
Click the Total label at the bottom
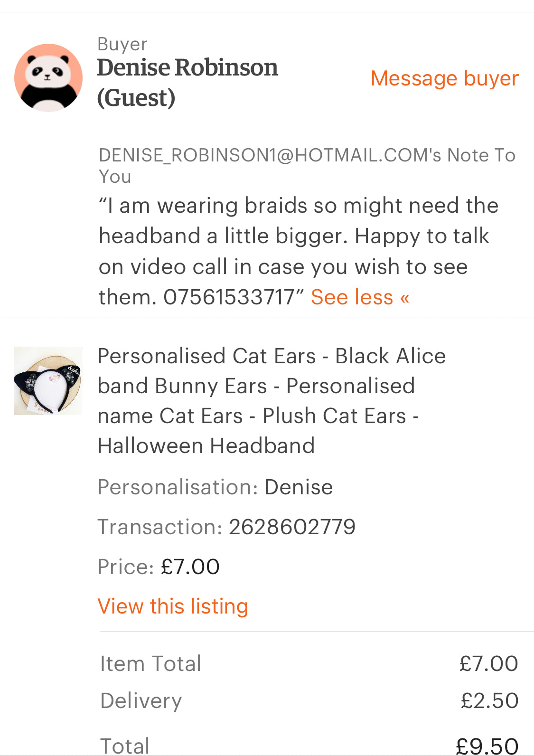click(x=125, y=746)
